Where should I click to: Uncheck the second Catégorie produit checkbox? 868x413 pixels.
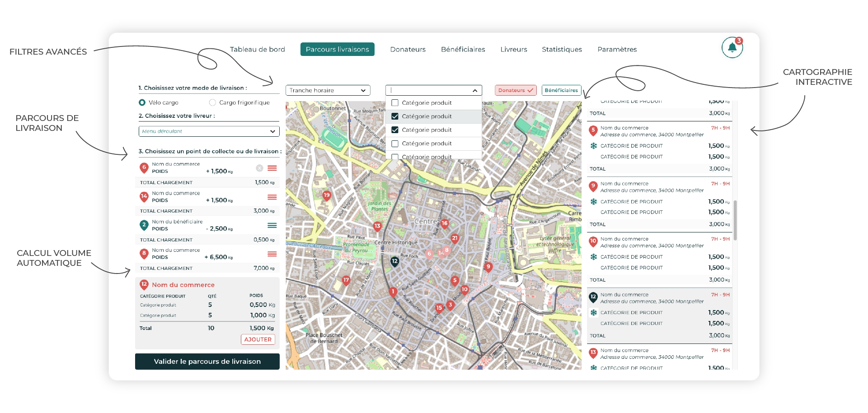pyautogui.click(x=394, y=116)
